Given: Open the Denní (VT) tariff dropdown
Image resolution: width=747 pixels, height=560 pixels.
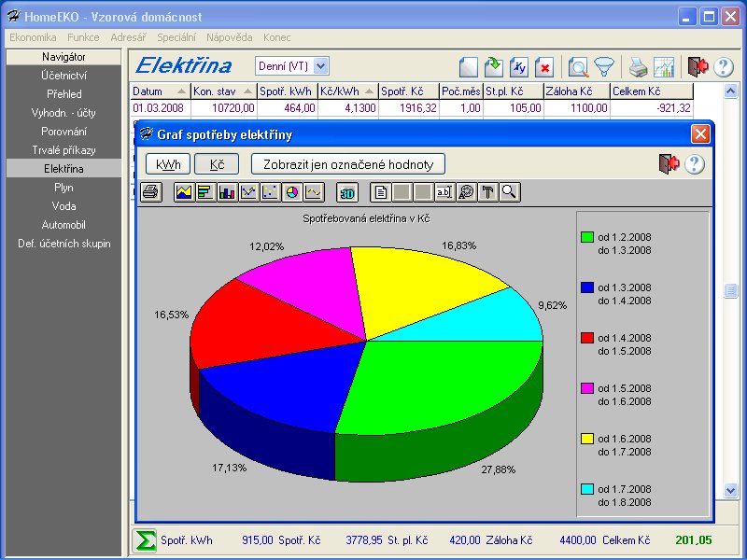Looking at the screenshot, I should [321, 66].
